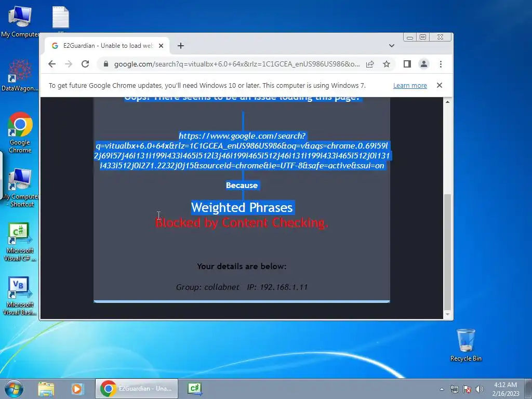This screenshot has height=399, width=532.
Task: Click the blocked google.com search URL text
Action: (x=242, y=151)
